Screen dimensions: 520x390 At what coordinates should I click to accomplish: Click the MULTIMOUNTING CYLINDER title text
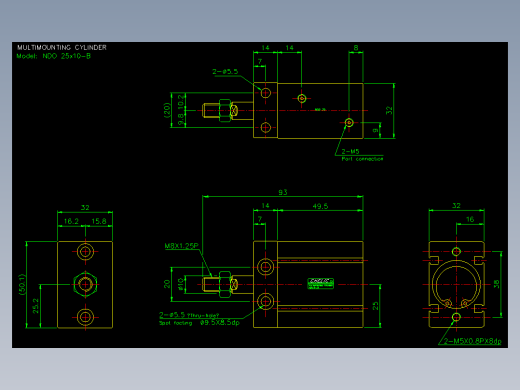(62, 47)
